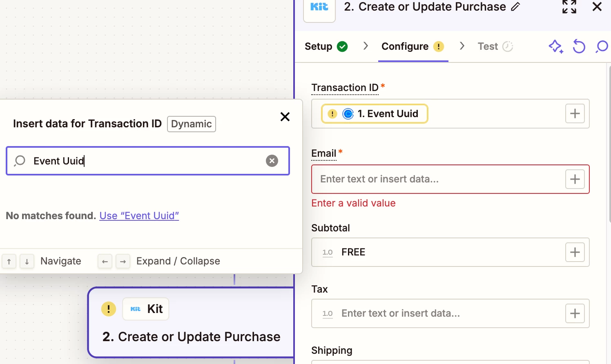611x364 pixels.
Task: Open the Setup tab
Action: [326, 47]
